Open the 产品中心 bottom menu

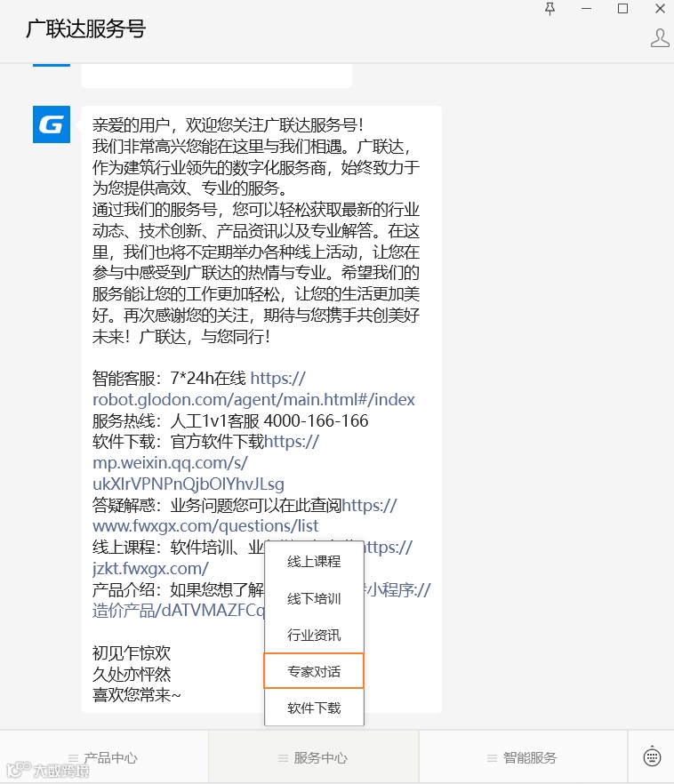tap(104, 757)
